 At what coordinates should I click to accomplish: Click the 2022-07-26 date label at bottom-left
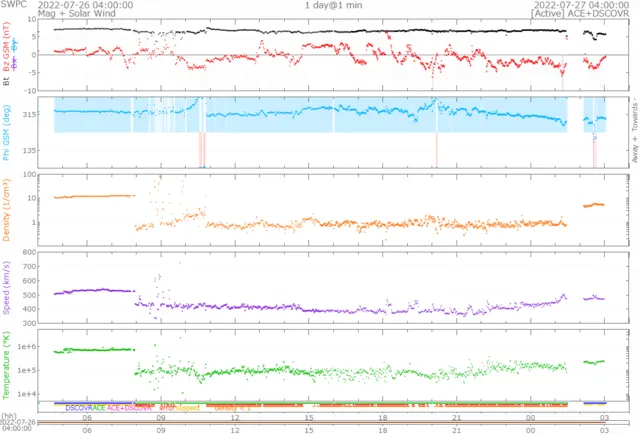pyautogui.click(x=20, y=421)
